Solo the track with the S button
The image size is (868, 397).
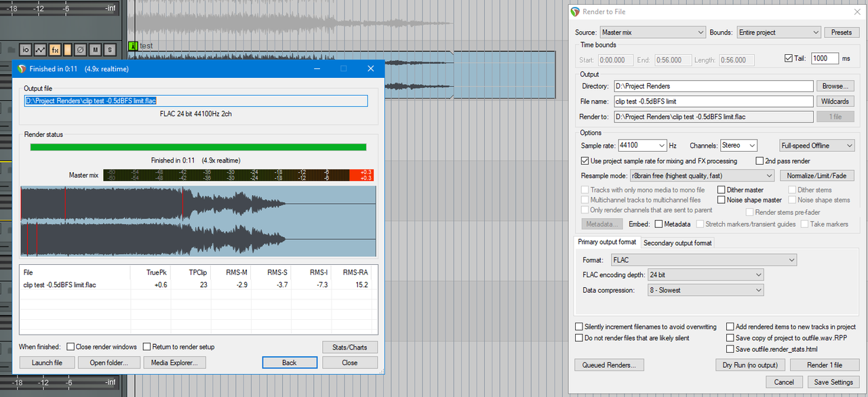[108, 49]
